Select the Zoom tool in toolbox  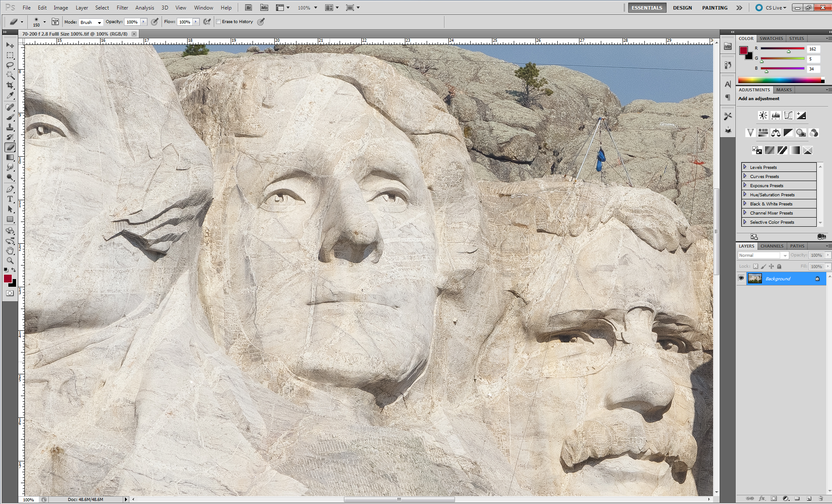pos(10,261)
